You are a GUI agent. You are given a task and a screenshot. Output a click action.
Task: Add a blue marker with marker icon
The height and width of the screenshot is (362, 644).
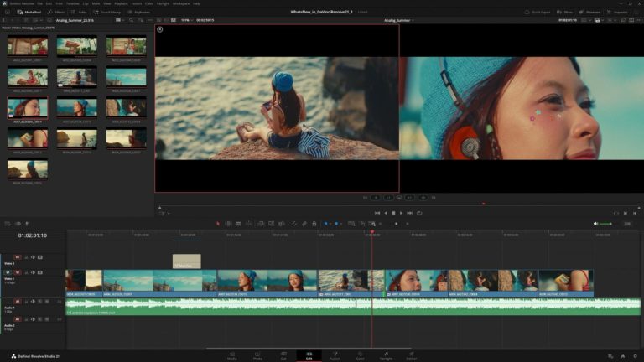pos(336,224)
